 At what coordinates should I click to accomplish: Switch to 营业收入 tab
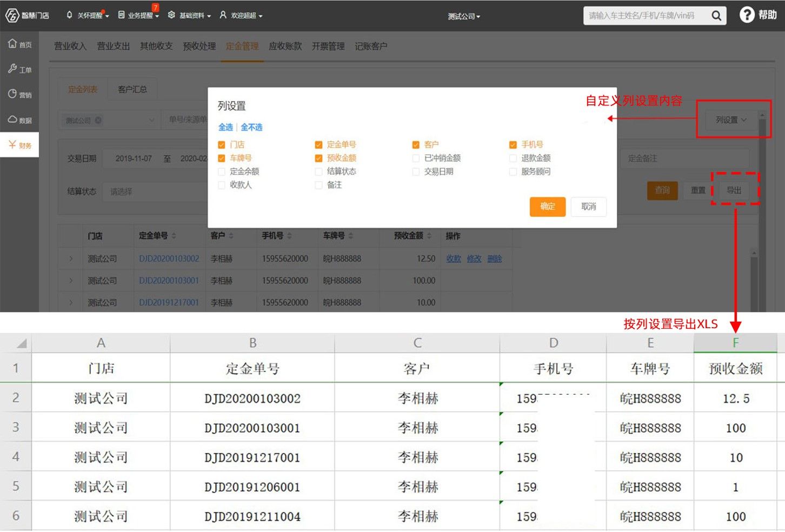pyautogui.click(x=70, y=46)
